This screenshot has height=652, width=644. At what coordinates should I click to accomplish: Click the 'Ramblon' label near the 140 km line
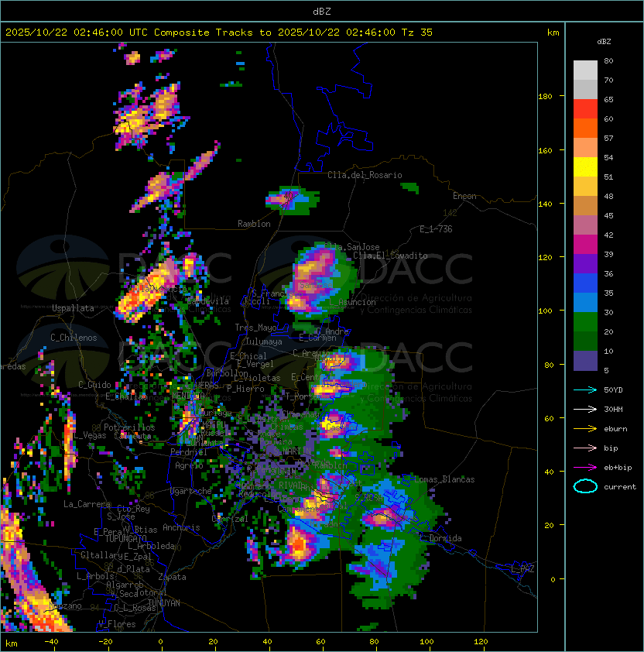click(x=254, y=224)
